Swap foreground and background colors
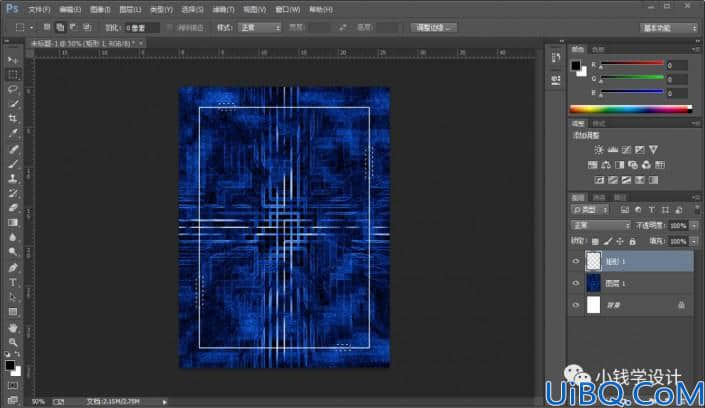Viewport: 705px width, 408px height. (18, 355)
